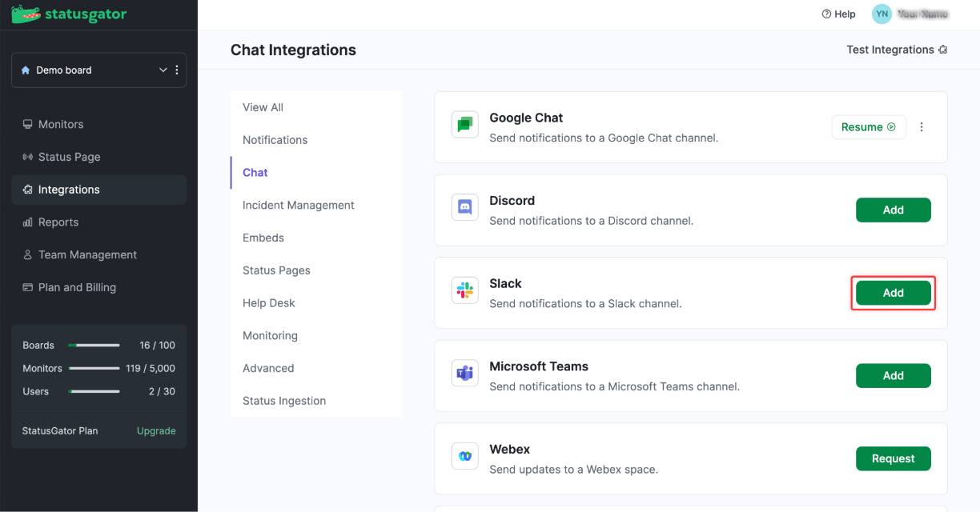Click the Reports bar chart icon
The width and height of the screenshot is (980, 512).
[28, 222]
